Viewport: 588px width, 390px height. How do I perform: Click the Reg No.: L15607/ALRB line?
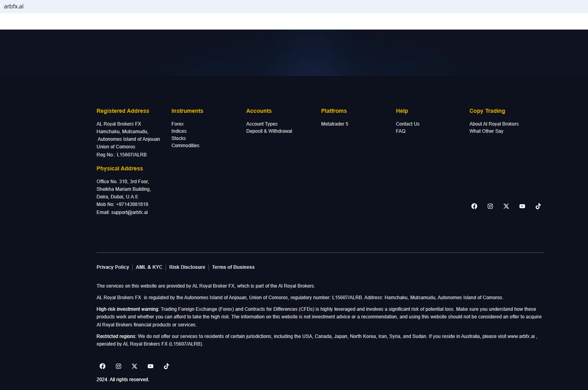tap(122, 155)
